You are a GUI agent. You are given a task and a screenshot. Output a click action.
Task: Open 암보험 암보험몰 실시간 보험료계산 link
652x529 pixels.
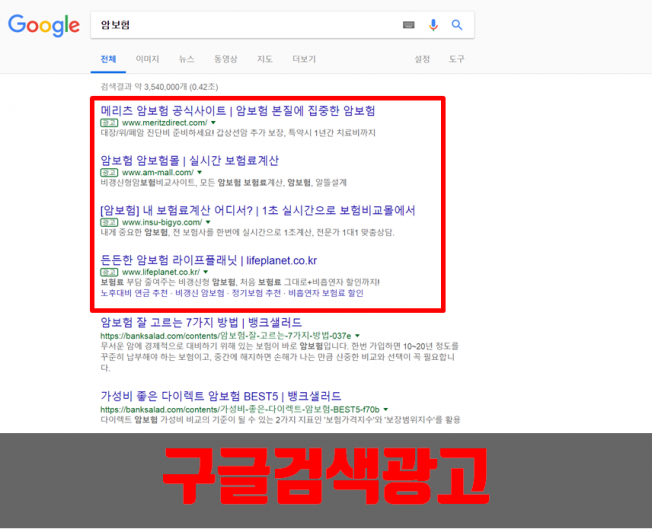coord(190,161)
